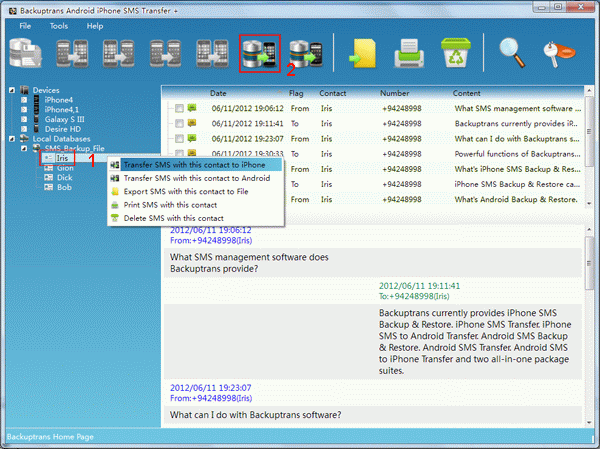Select the Bob contact in the tree

tap(64, 187)
